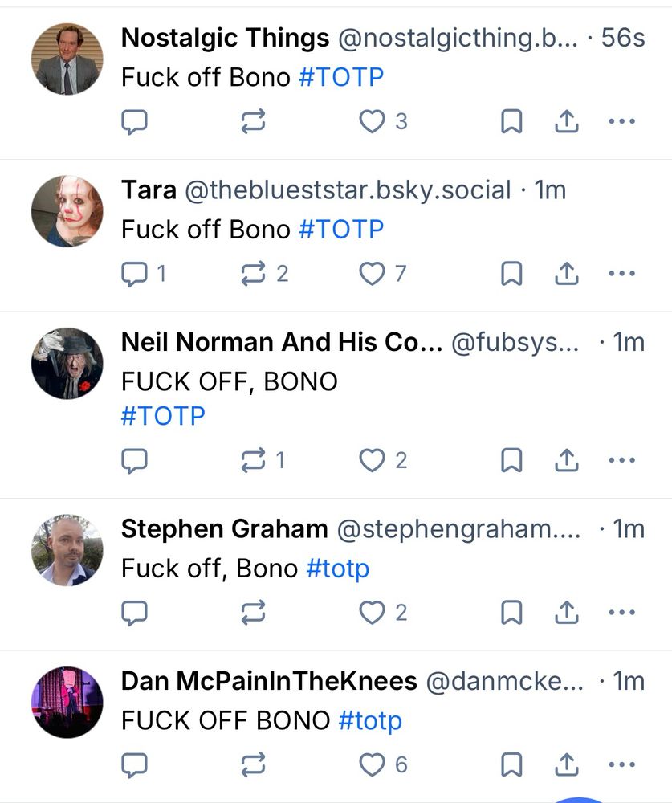Reply to Stephen Graham's post
Image resolution: width=672 pixels, height=803 pixels.
[x=134, y=613]
